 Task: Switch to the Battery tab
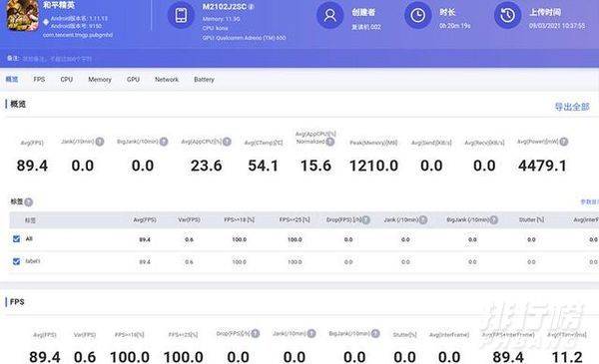[204, 80]
